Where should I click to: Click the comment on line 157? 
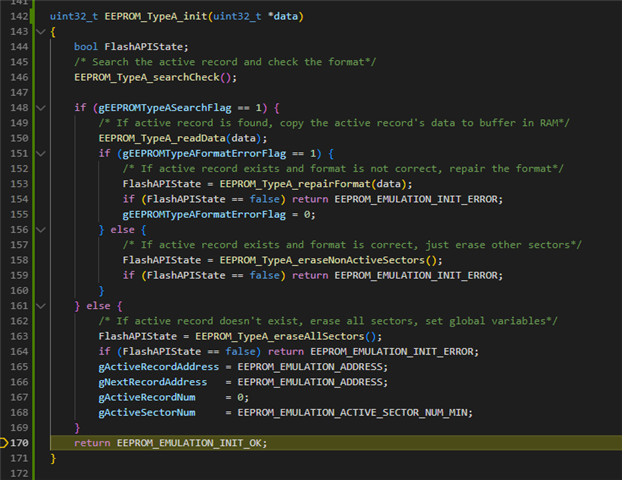[352, 245]
